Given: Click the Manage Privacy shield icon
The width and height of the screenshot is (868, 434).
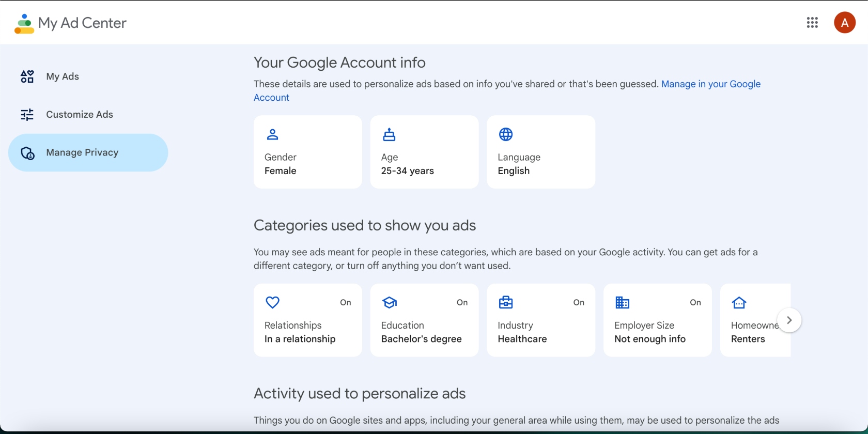Looking at the screenshot, I should click(27, 153).
